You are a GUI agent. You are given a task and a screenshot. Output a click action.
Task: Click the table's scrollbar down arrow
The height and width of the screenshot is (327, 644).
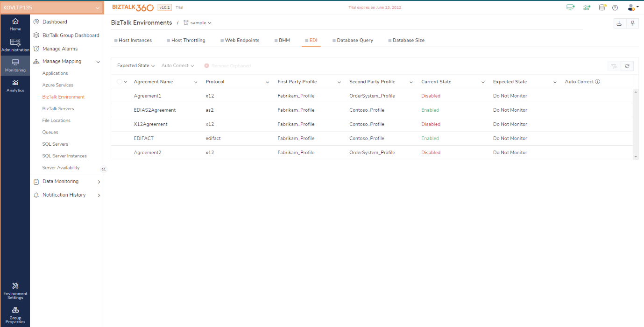(636, 156)
